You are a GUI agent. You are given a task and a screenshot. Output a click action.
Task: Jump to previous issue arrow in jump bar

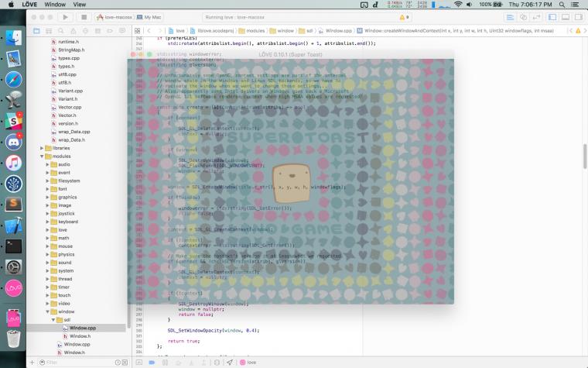(571, 31)
